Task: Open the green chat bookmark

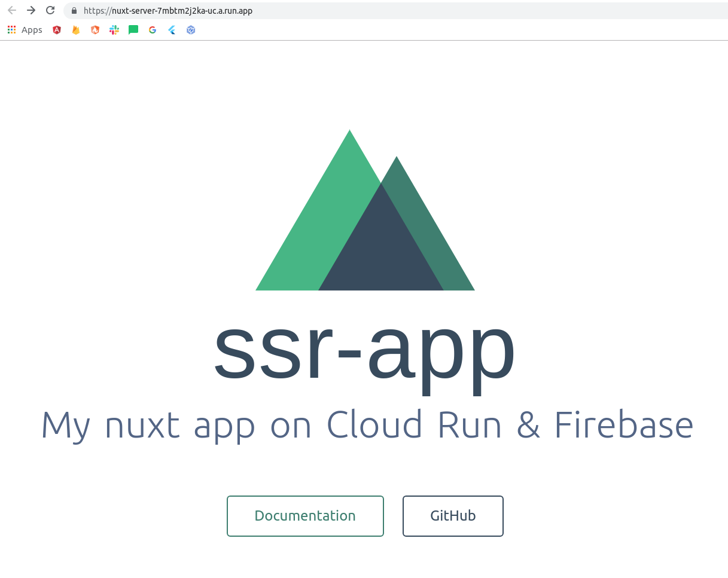Action: [133, 30]
